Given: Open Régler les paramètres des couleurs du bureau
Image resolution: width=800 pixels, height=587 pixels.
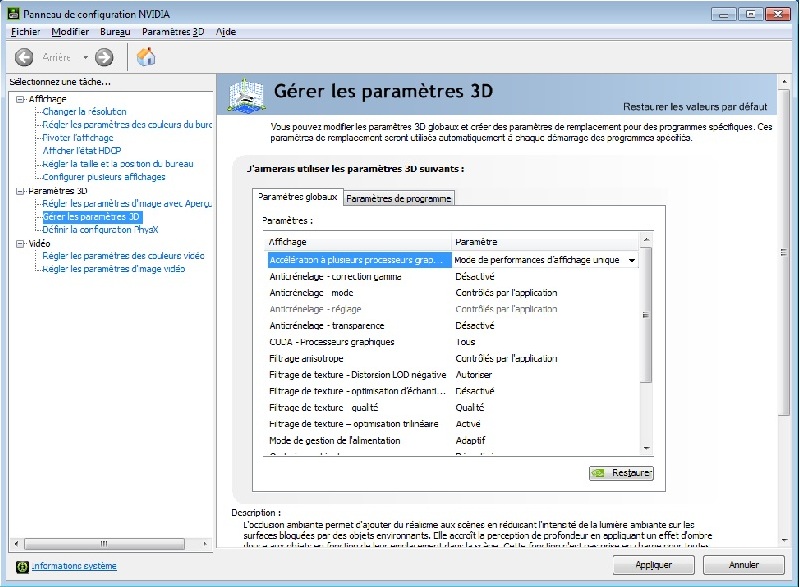Looking at the screenshot, I should coord(127,124).
